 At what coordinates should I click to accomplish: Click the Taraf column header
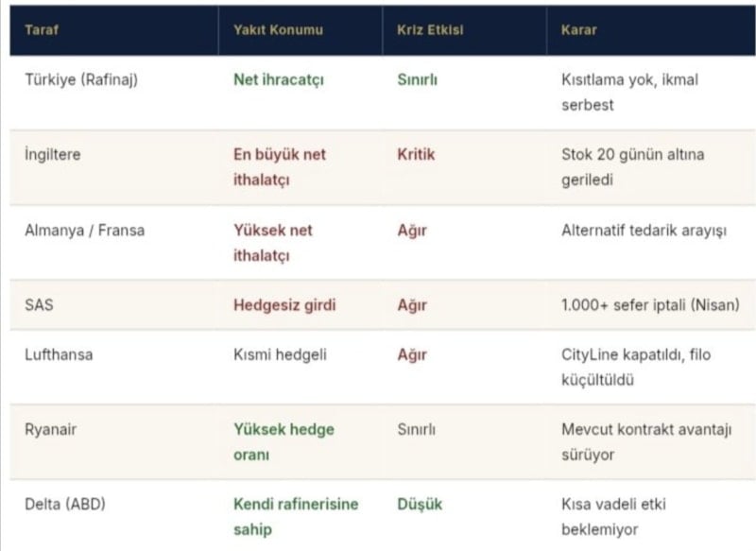point(42,30)
